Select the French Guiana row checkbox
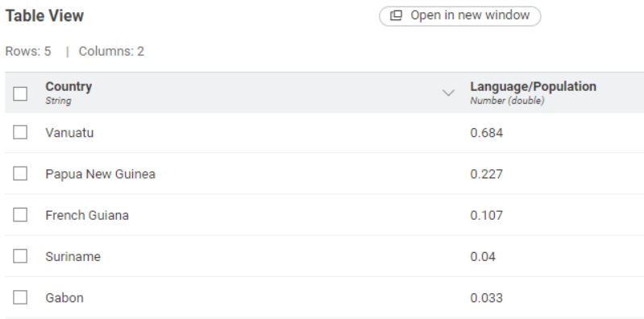 [x=20, y=215]
